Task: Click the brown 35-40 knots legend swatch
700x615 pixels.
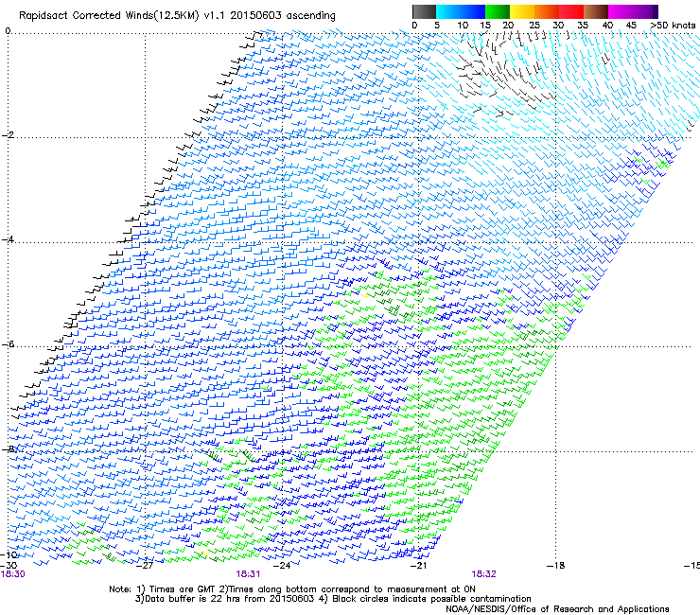Action: coord(596,11)
